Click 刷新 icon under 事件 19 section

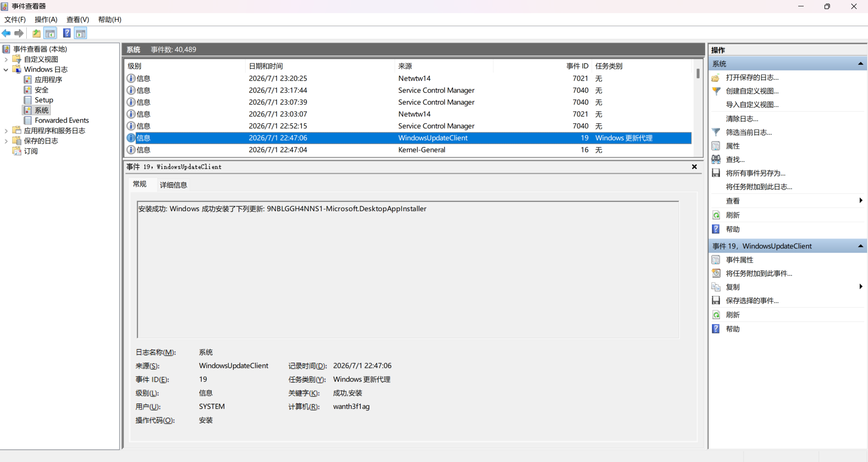pos(716,315)
